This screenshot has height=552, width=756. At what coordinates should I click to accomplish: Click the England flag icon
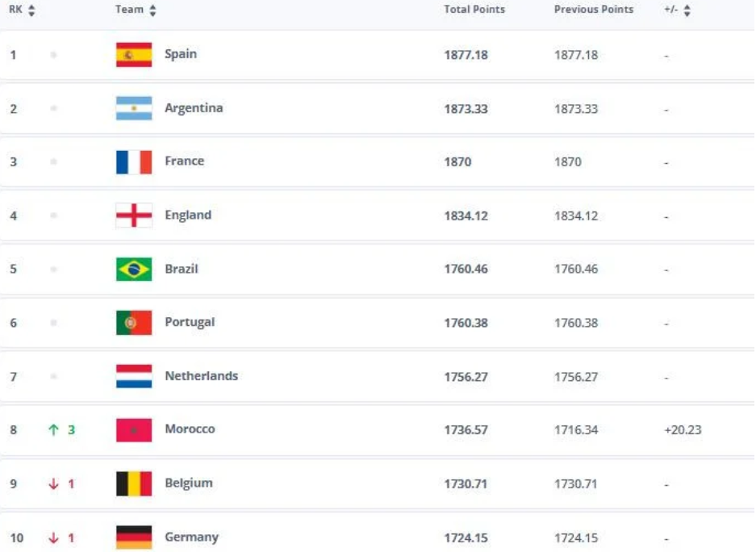coord(134,215)
